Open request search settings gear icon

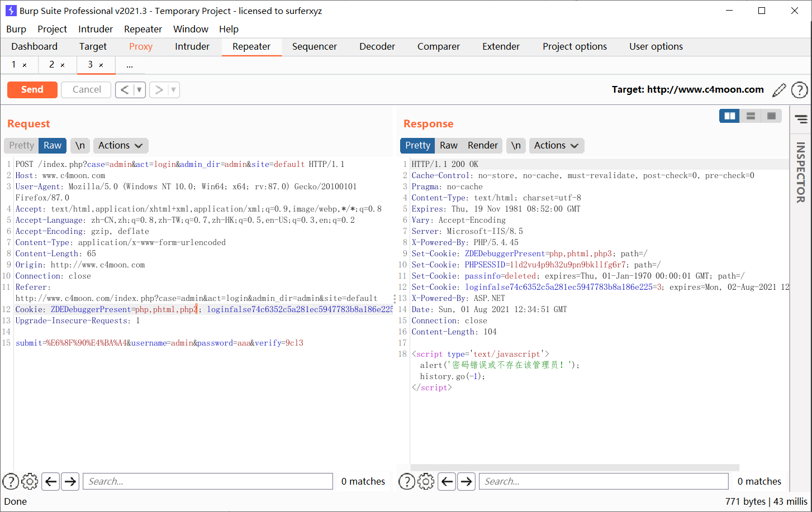pos(30,481)
